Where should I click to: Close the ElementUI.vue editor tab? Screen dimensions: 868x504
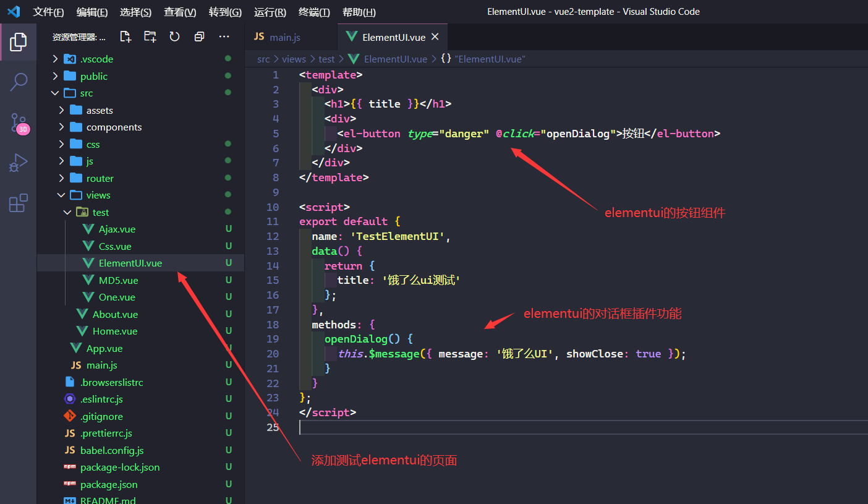click(x=435, y=37)
